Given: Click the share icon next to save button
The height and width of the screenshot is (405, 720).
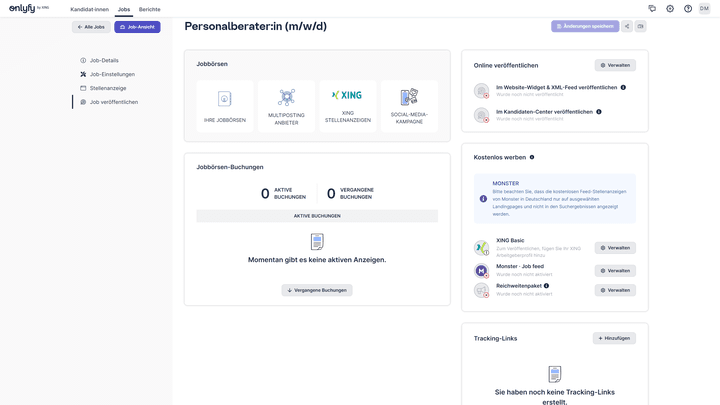Looking at the screenshot, I should pos(627,27).
